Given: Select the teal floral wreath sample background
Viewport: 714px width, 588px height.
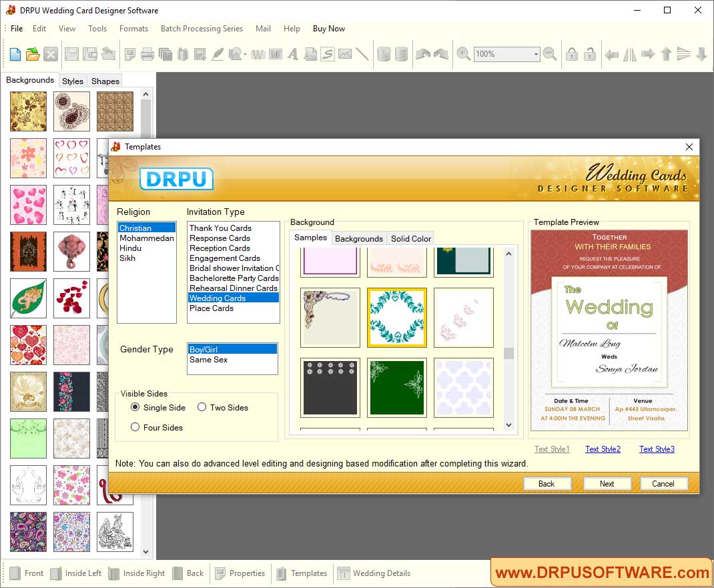Looking at the screenshot, I should click(397, 318).
